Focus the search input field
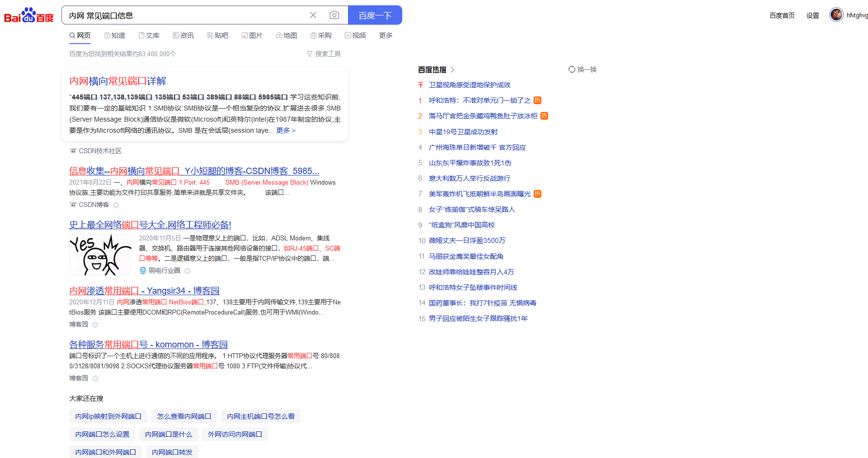This screenshot has width=868, height=458. (x=187, y=15)
